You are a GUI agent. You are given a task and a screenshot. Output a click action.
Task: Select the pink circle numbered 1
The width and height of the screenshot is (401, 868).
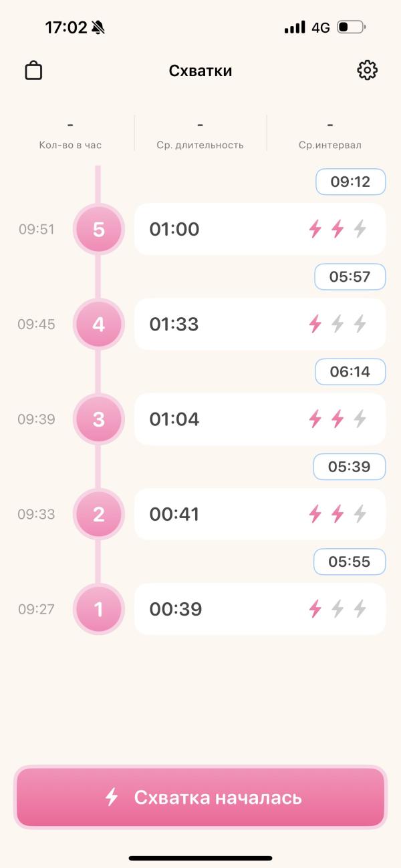coord(99,610)
